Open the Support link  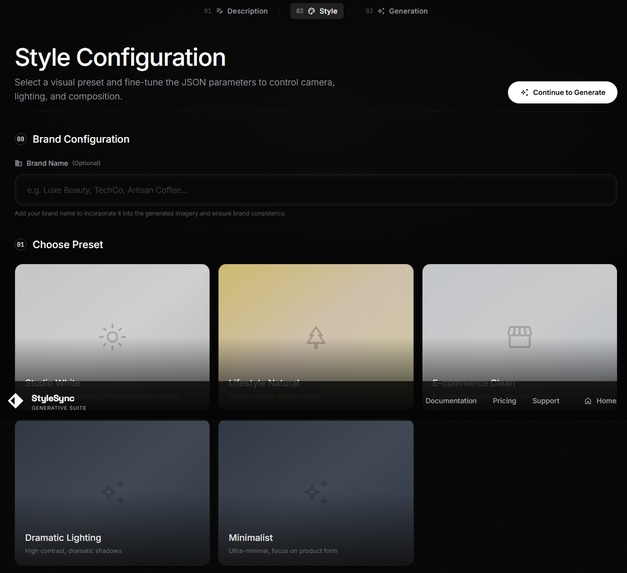click(x=546, y=401)
